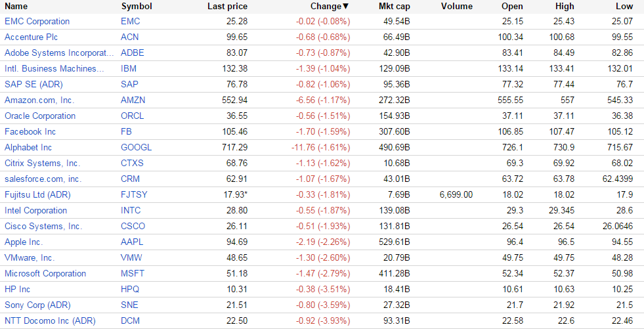This screenshot has width=644, height=329.
Task: Click the IBM ticker symbol
Action: pos(129,69)
